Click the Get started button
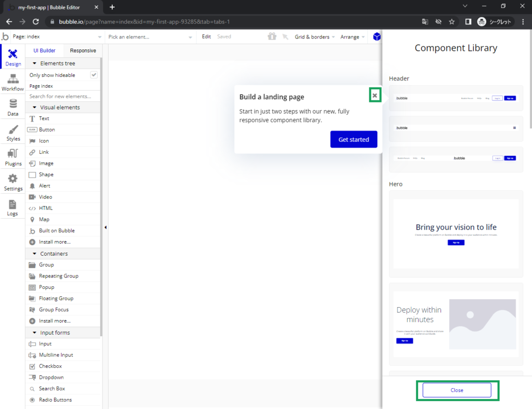Viewport: 532px width, 409px height. click(x=353, y=139)
